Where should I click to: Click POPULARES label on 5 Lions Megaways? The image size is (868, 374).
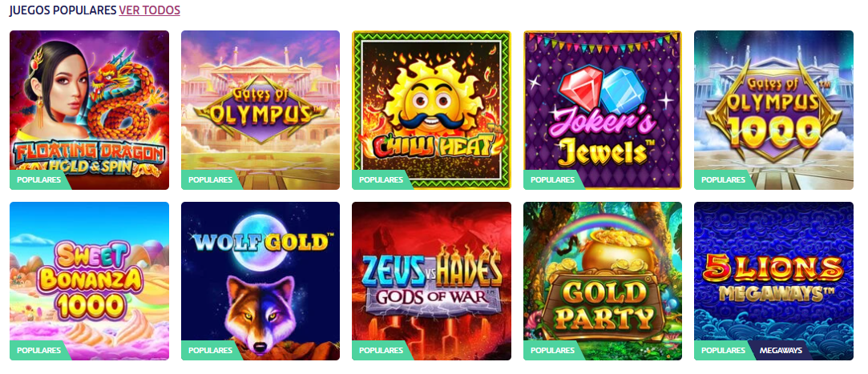(723, 350)
